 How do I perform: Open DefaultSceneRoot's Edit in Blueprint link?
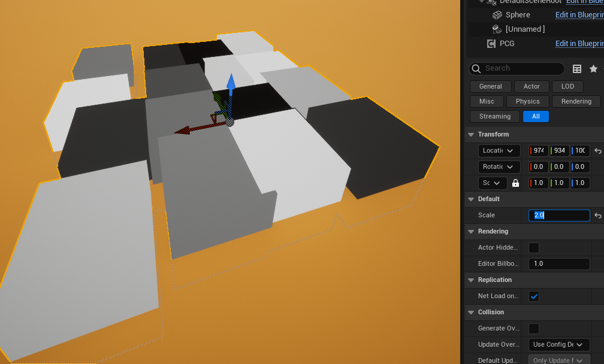pos(585,2)
